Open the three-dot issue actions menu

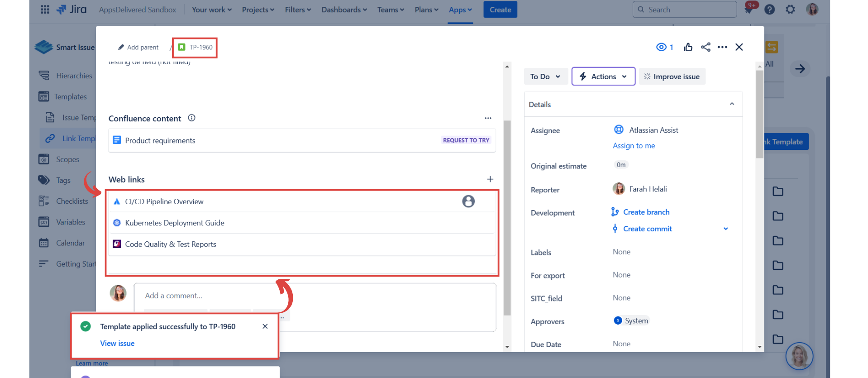click(722, 47)
